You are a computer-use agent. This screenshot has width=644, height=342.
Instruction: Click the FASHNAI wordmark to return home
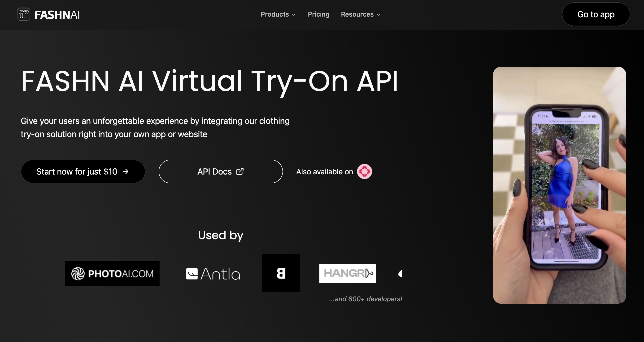pos(57,14)
